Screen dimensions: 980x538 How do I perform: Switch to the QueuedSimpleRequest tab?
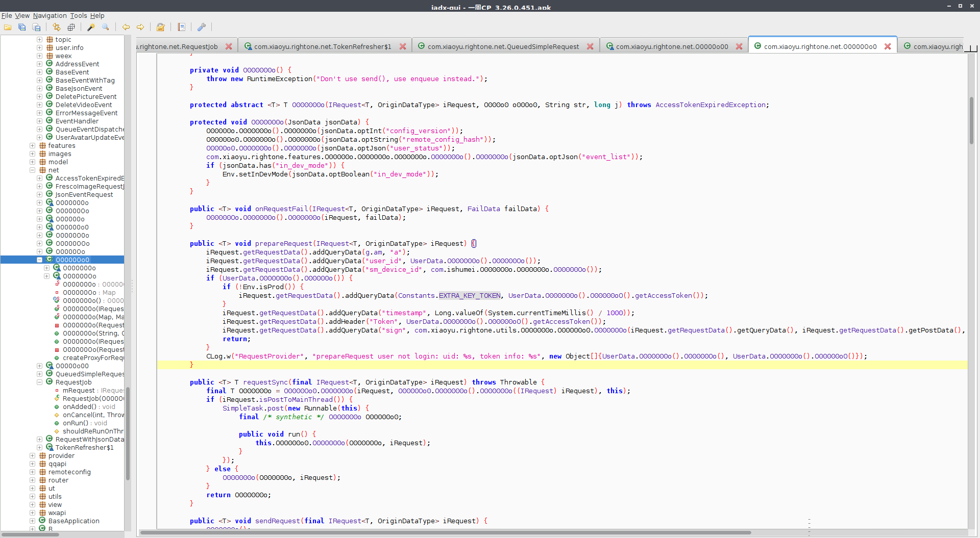coord(503,46)
